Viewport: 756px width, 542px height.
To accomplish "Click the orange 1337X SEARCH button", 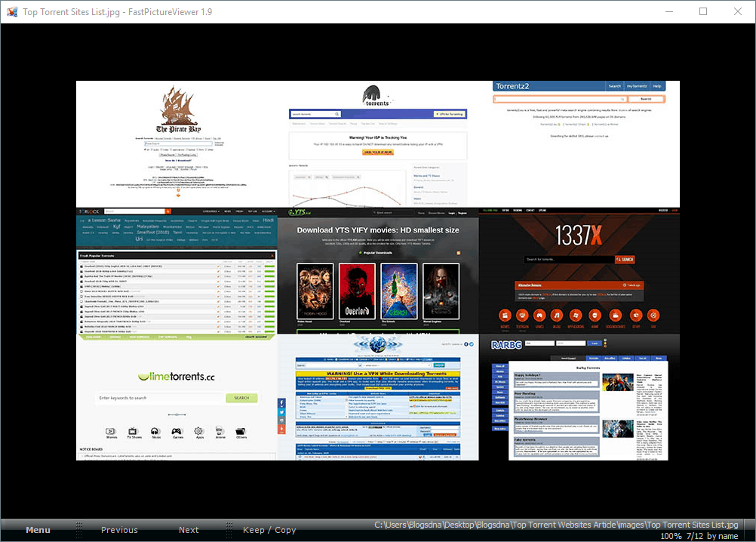I will [x=625, y=260].
